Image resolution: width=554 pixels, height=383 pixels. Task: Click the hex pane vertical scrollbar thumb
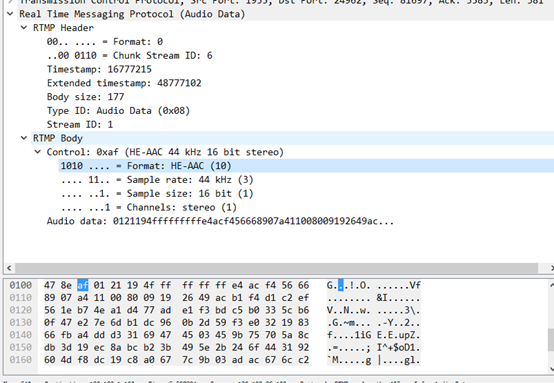[551, 340]
